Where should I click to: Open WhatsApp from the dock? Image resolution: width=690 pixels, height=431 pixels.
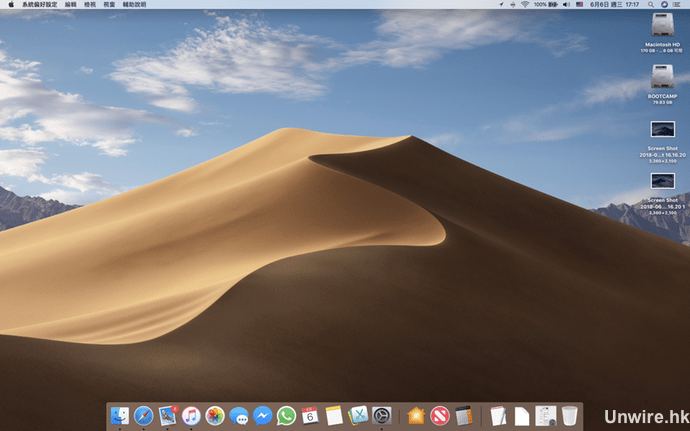tap(286, 416)
